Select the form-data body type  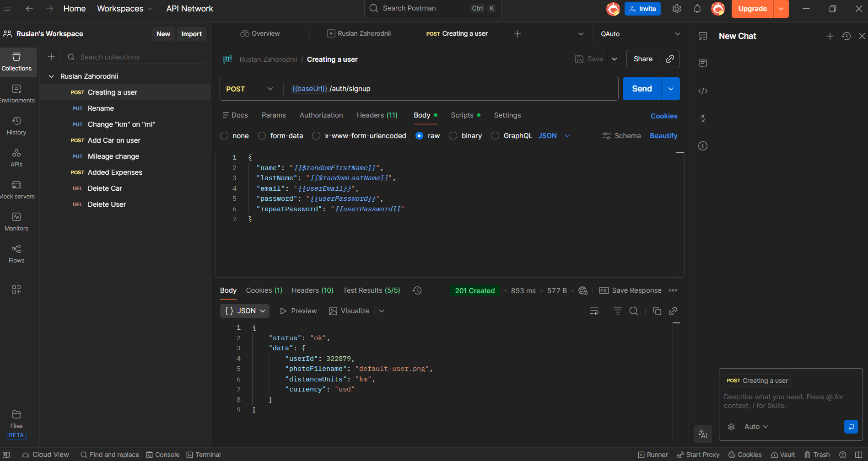[262, 136]
